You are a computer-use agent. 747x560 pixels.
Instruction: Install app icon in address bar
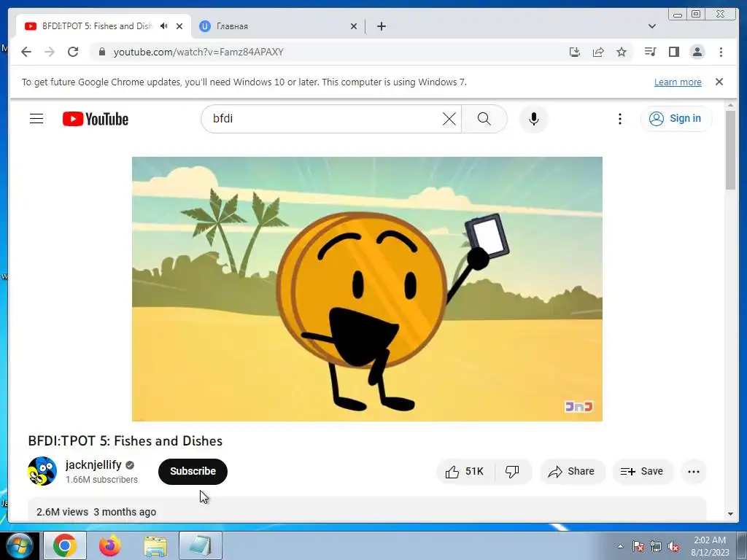pos(575,52)
